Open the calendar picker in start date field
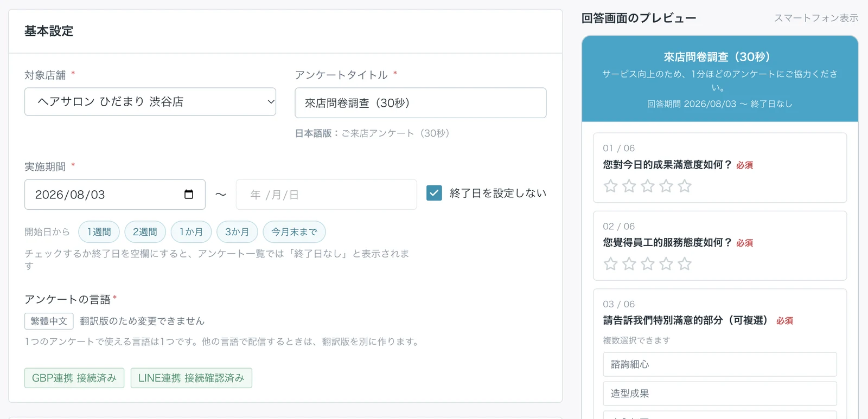This screenshot has height=419, width=868. 189,194
